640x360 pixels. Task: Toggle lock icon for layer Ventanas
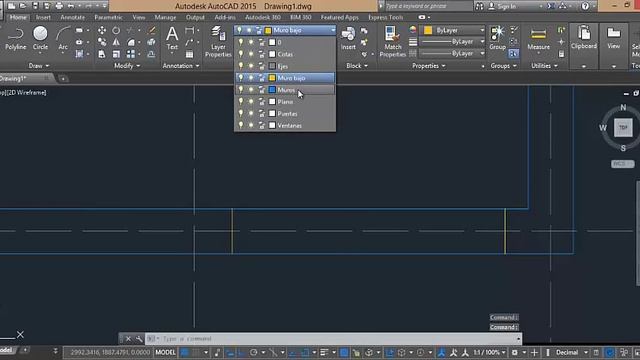coord(262,125)
